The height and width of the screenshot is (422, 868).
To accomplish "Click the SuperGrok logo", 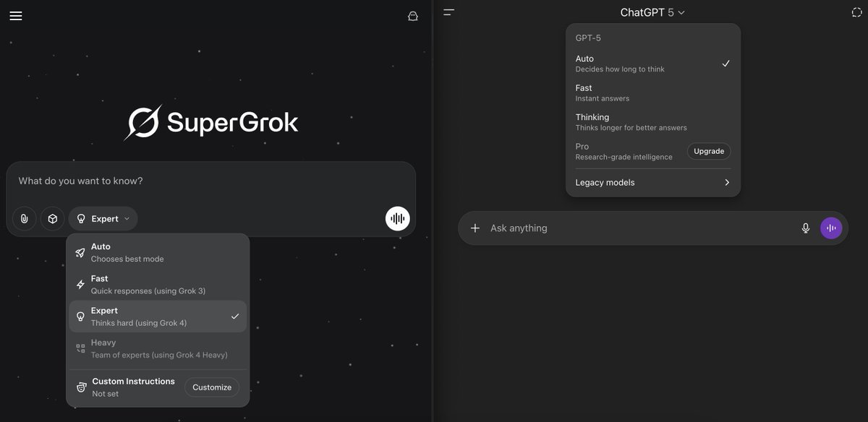I will click(x=211, y=122).
